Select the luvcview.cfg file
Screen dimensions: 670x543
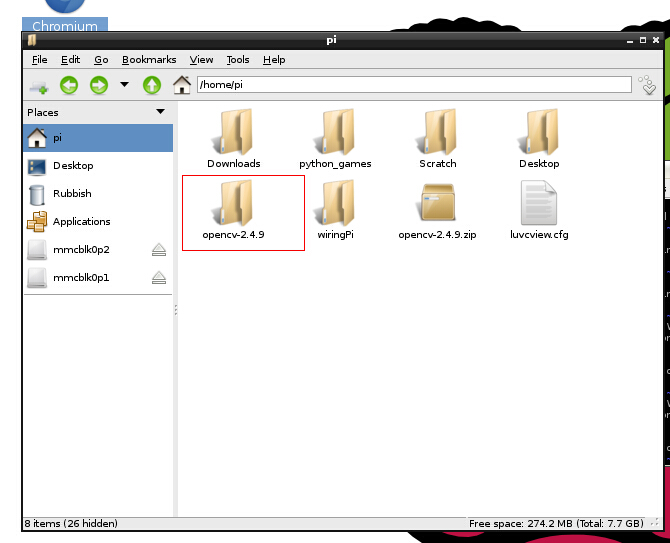point(539,210)
